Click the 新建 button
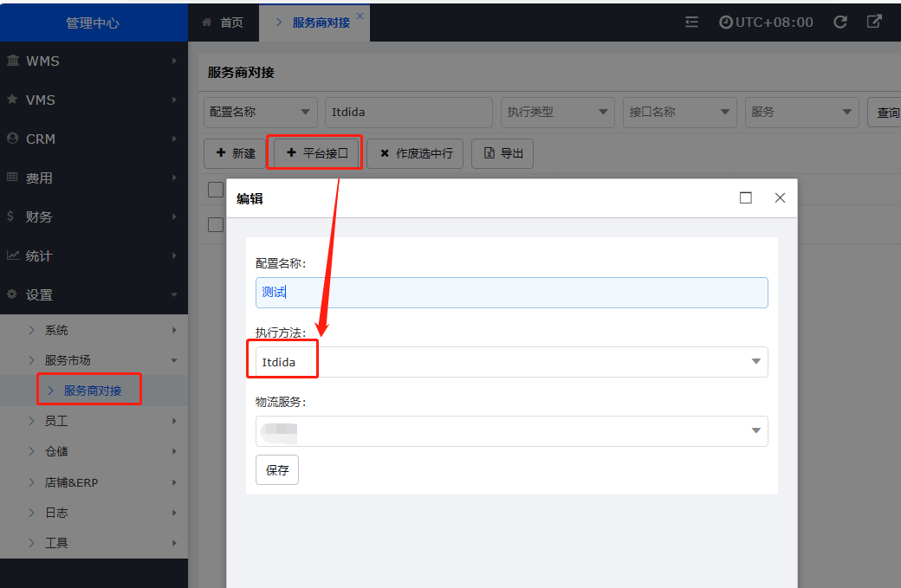The width and height of the screenshot is (901, 588). [235, 153]
